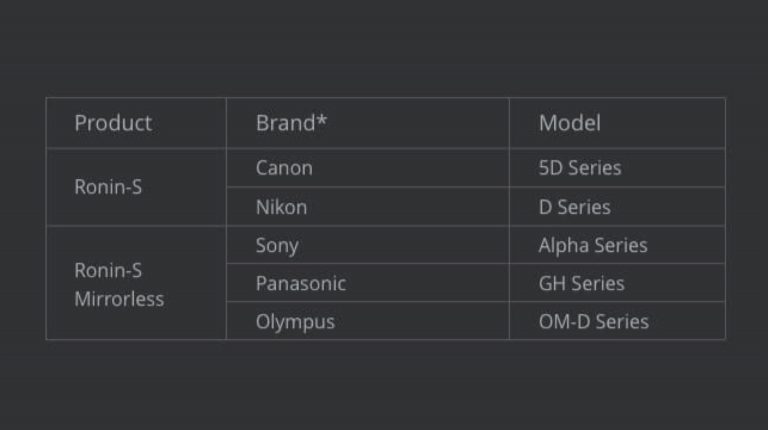Click the OM-D Series model cell
Image resolution: width=768 pixels, height=430 pixels.
(x=593, y=321)
